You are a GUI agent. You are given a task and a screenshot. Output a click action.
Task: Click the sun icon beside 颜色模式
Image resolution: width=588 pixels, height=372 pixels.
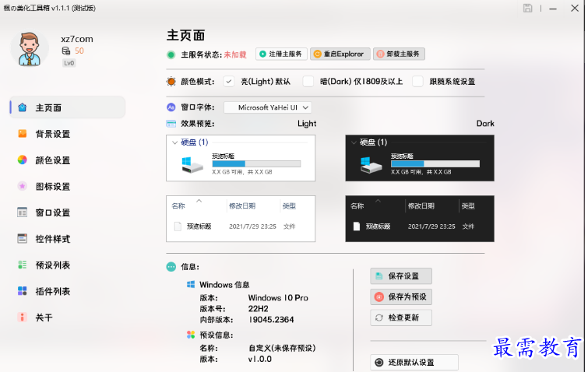[171, 81]
